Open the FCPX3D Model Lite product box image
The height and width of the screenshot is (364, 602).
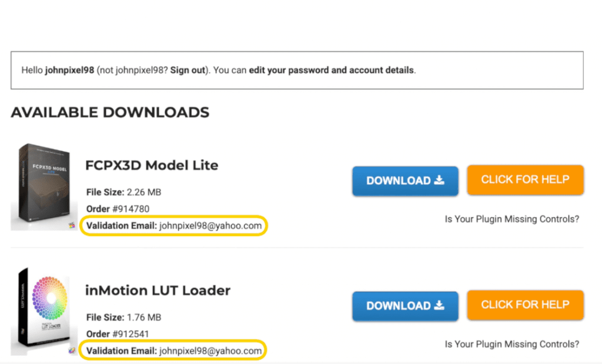point(40,186)
